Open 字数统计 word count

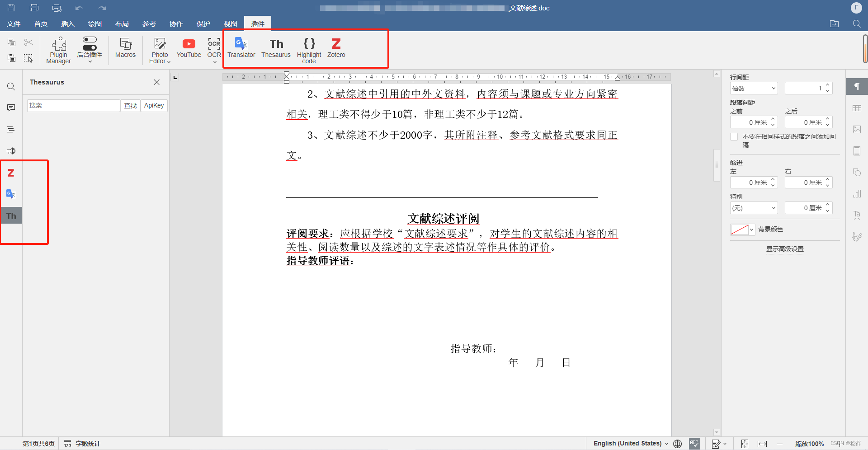point(83,444)
